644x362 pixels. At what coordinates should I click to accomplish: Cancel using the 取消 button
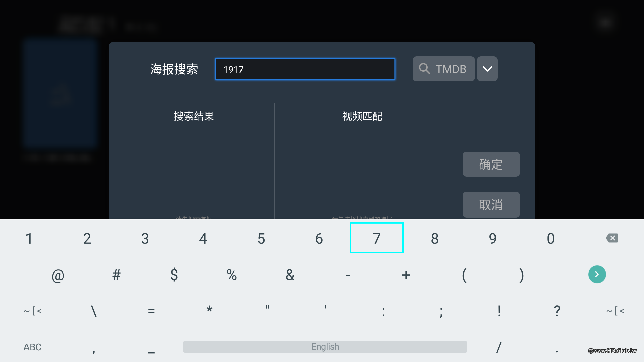(491, 205)
